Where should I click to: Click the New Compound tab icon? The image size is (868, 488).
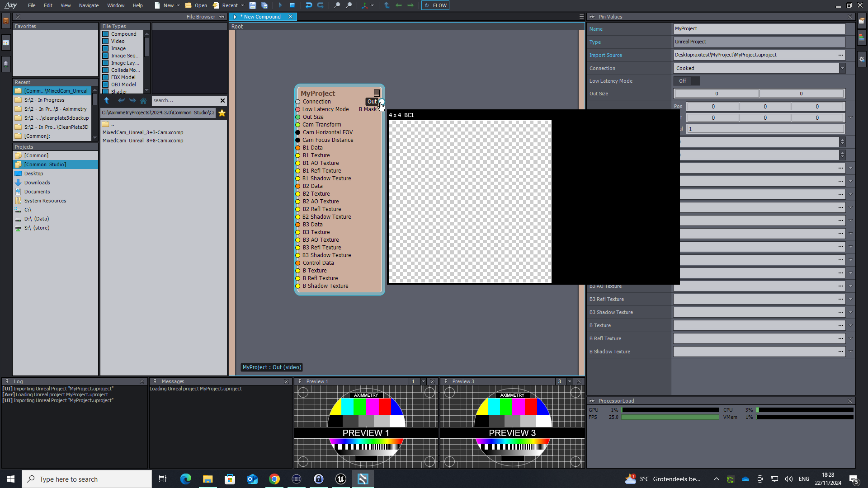tap(236, 16)
